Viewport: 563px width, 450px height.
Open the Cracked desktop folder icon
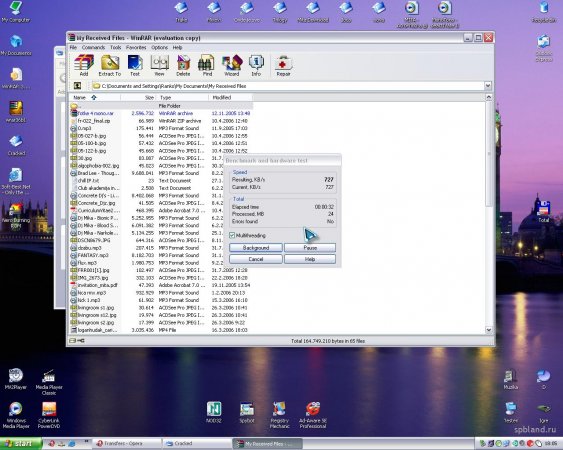[x=16, y=145]
